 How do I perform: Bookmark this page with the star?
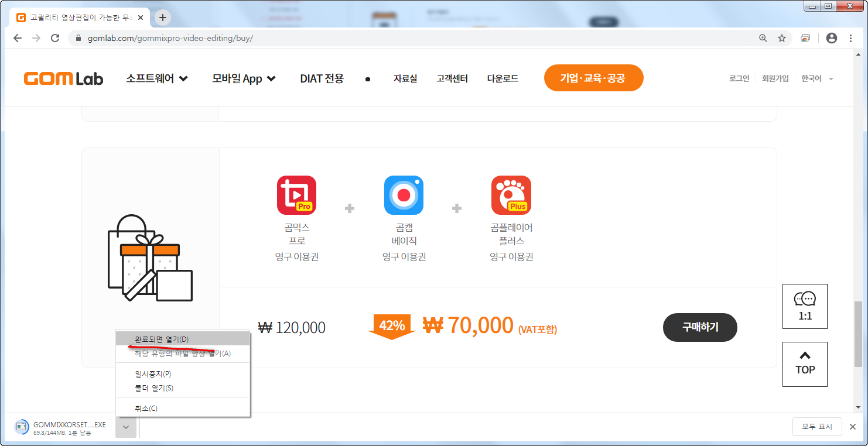[x=782, y=38]
